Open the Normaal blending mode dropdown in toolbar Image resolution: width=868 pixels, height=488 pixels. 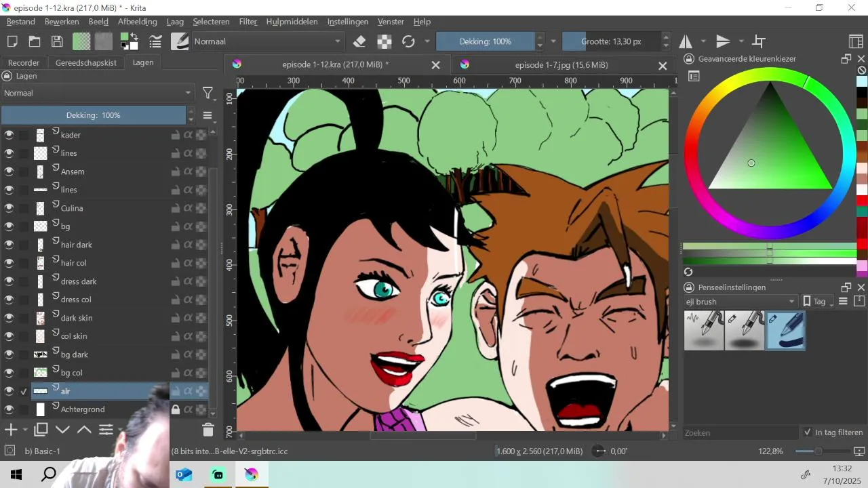[268, 41]
